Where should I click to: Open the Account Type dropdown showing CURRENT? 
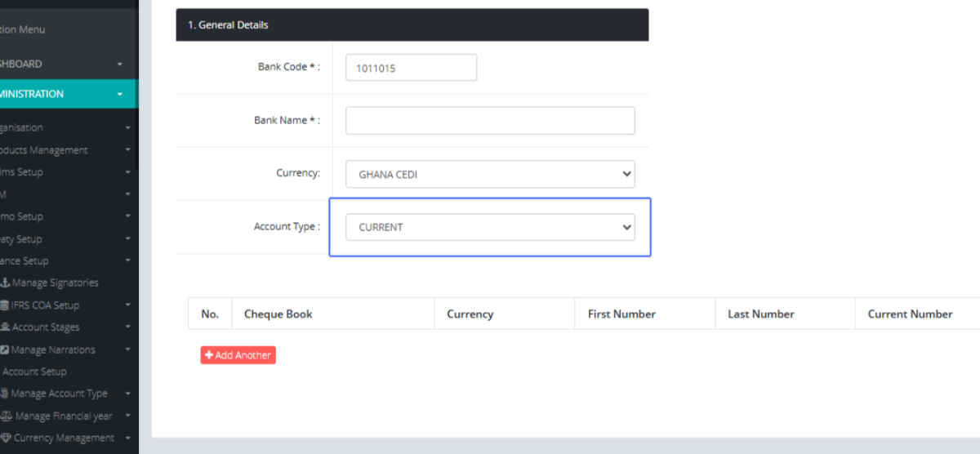pyautogui.click(x=490, y=227)
